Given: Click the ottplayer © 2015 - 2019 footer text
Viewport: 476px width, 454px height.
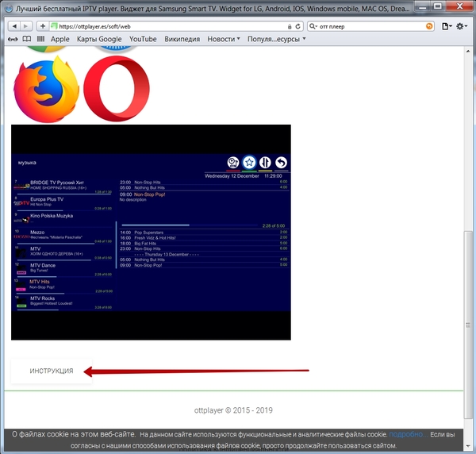Looking at the screenshot, I should click(233, 410).
